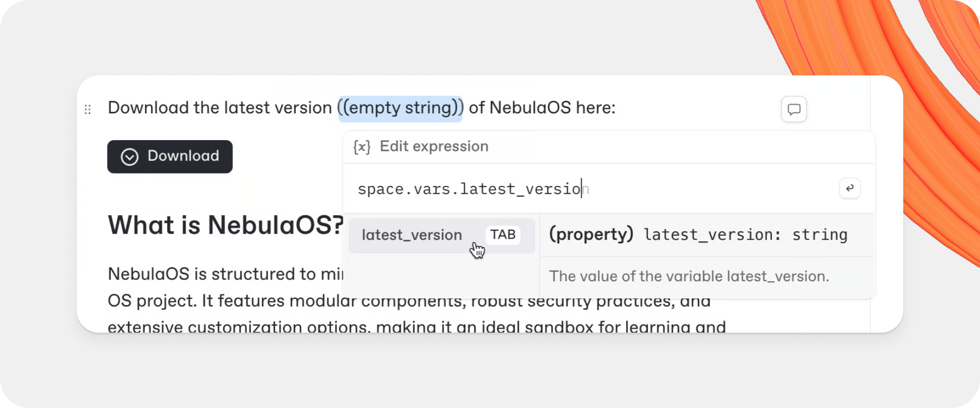
Task: Click the drag handle beside the paragraph
Action: [87, 109]
